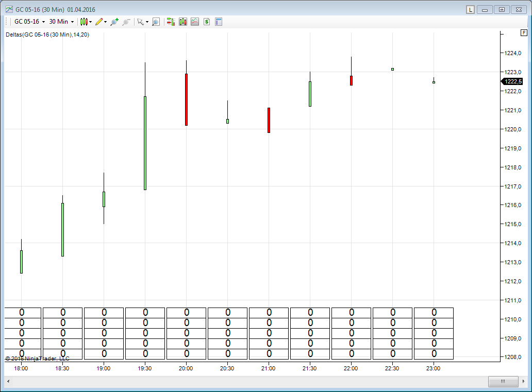The height and width of the screenshot is (392, 532).
Task: Click the toolbar drag handle grip
Action: click(x=7, y=22)
